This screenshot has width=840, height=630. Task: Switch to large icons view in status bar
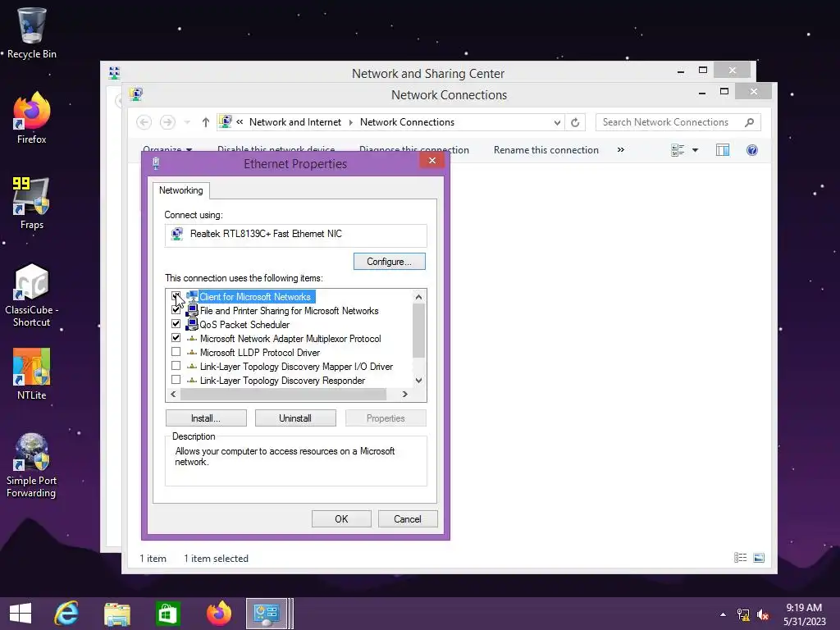tap(759, 558)
